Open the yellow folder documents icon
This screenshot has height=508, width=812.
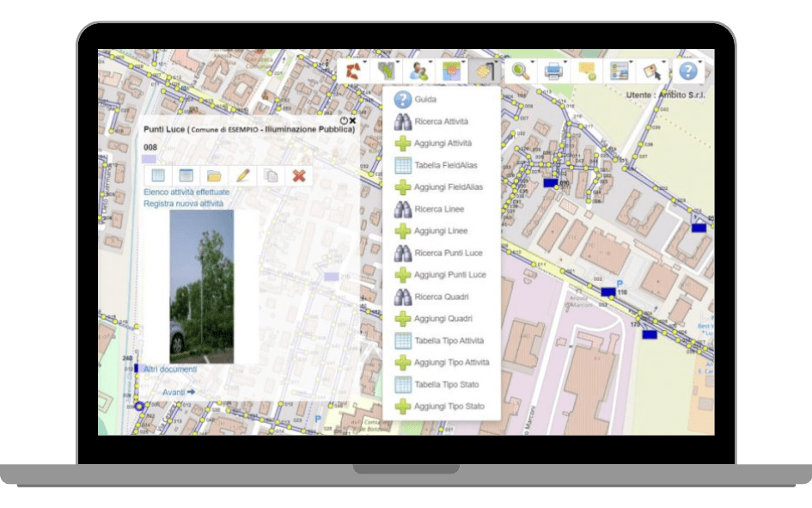pos(214,175)
